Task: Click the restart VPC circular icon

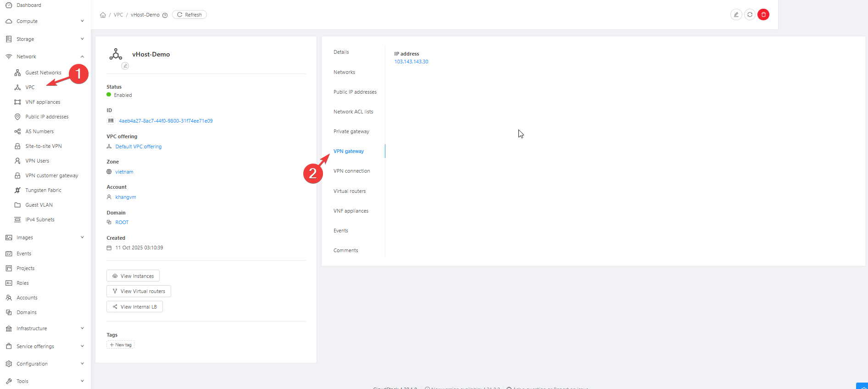Action: (x=750, y=15)
